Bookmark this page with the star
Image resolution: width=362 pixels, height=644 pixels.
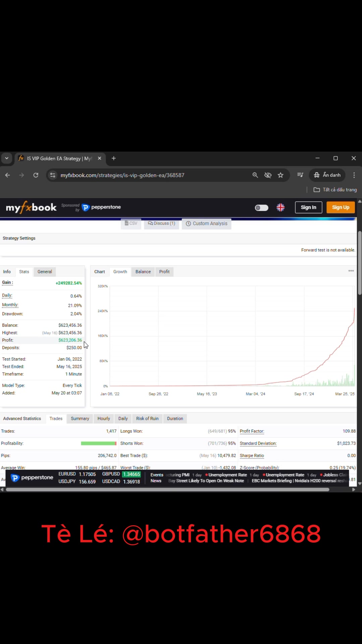click(x=281, y=175)
